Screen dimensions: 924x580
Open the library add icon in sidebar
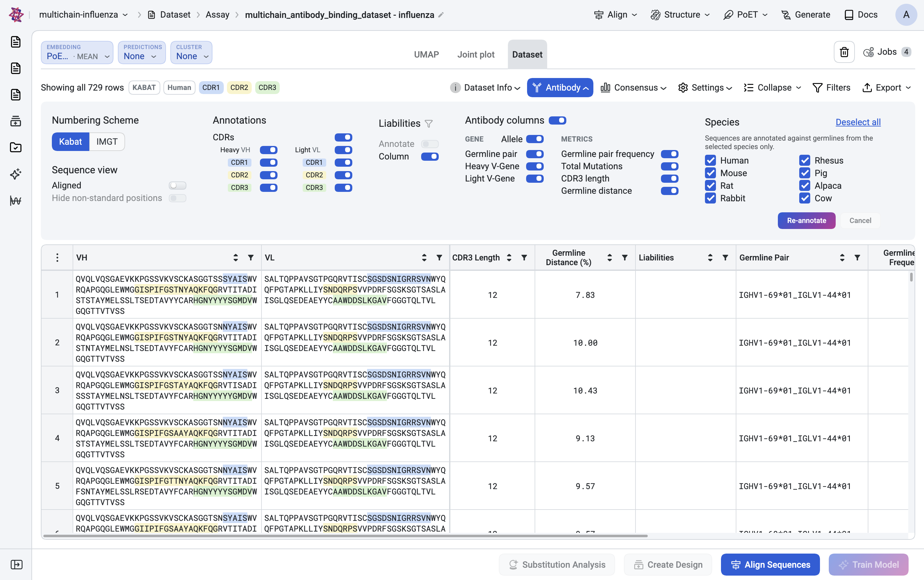click(16, 121)
